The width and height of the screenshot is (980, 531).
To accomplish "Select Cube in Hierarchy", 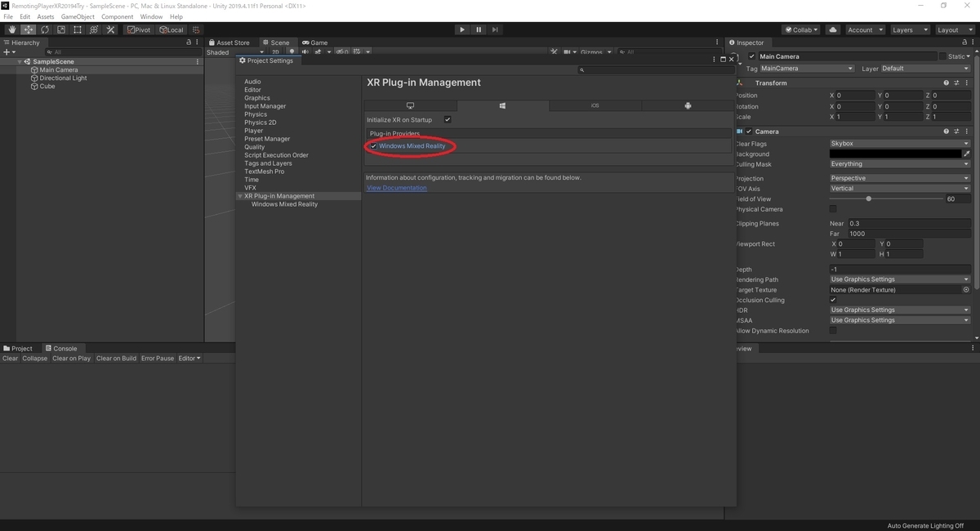I will [x=47, y=87].
